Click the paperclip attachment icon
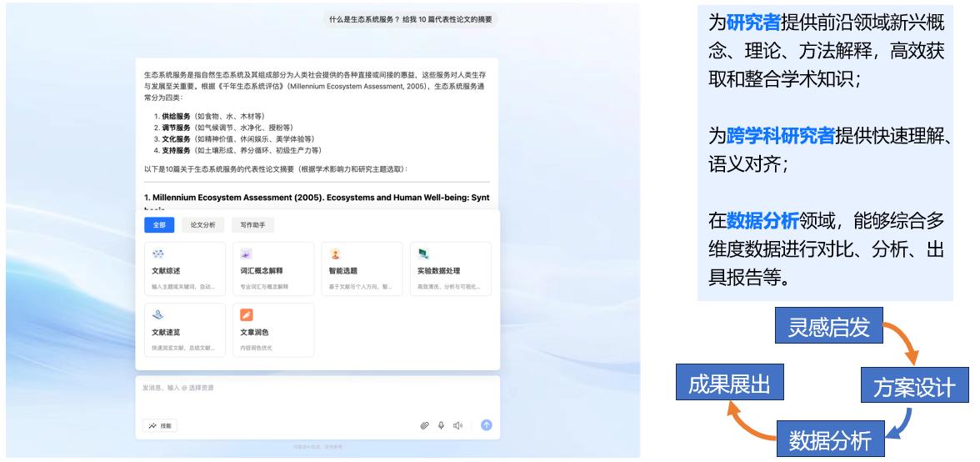This screenshot has height=462, width=980. coord(424,425)
